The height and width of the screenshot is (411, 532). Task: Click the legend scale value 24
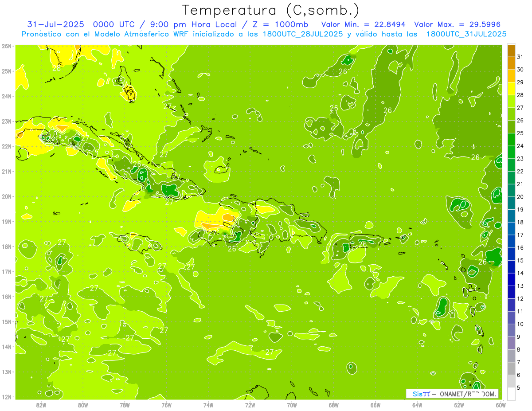click(x=520, y=146)
